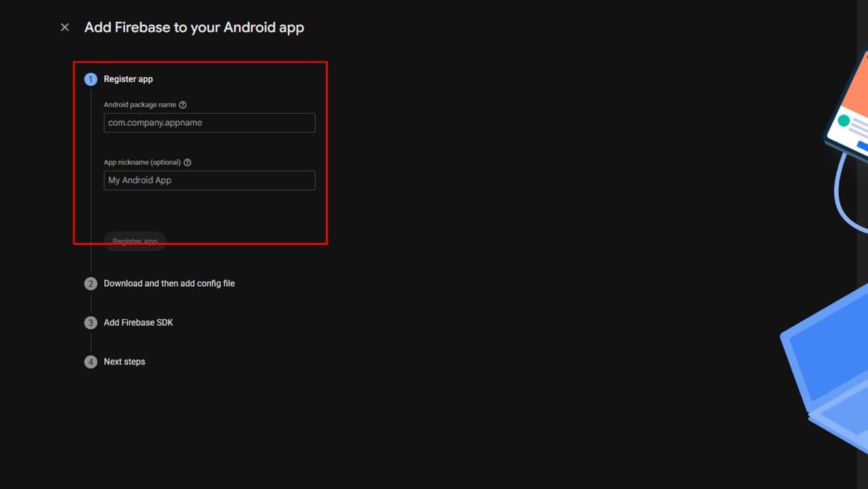
Task: Click the step 3 number circle
Action: [91, 323]
